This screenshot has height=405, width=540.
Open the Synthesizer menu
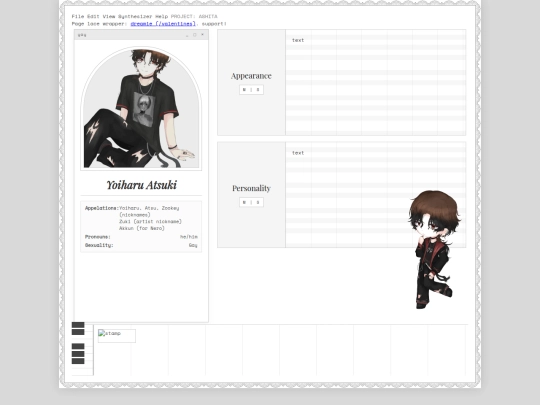135,16
